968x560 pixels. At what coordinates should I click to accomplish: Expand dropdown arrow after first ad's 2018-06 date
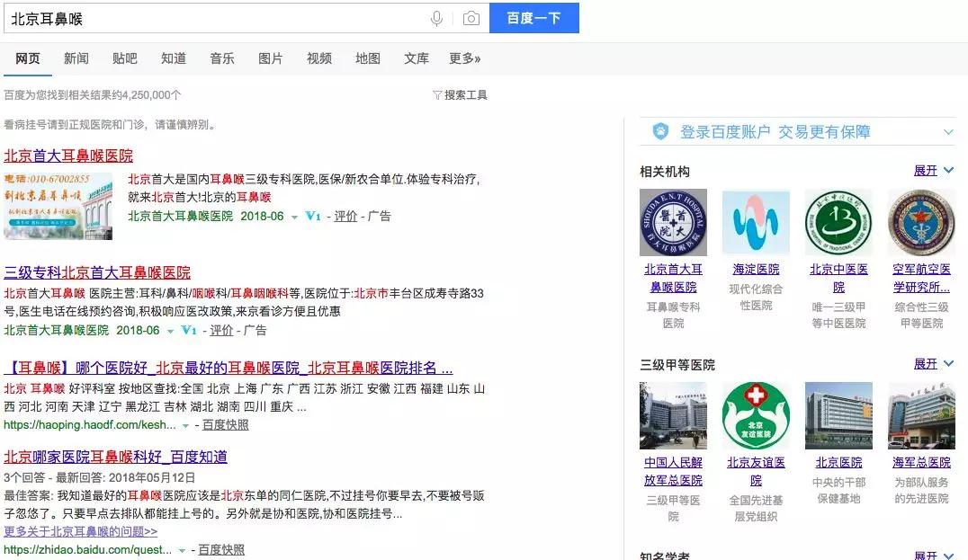tap(294, 218)
